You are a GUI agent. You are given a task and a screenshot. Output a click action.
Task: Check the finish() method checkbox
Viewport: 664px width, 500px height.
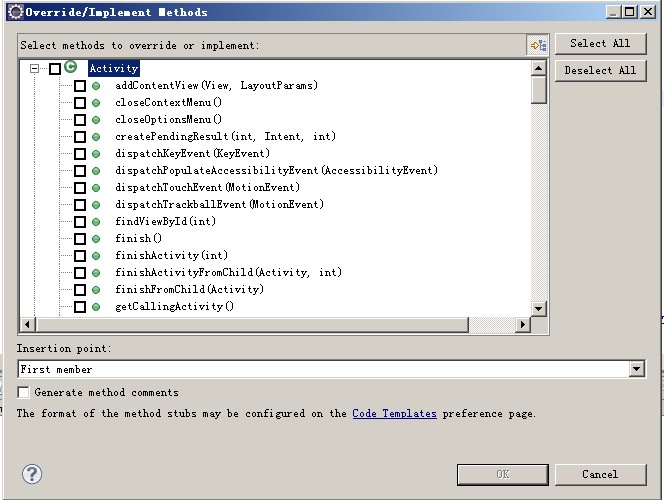coord(80,239)
